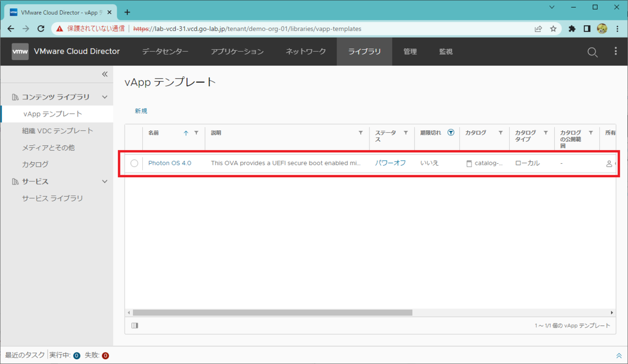The width and height of the screenshot is (628, 364).
Task: Open the ネットワーク menu
Action: [x=306, y=51]
